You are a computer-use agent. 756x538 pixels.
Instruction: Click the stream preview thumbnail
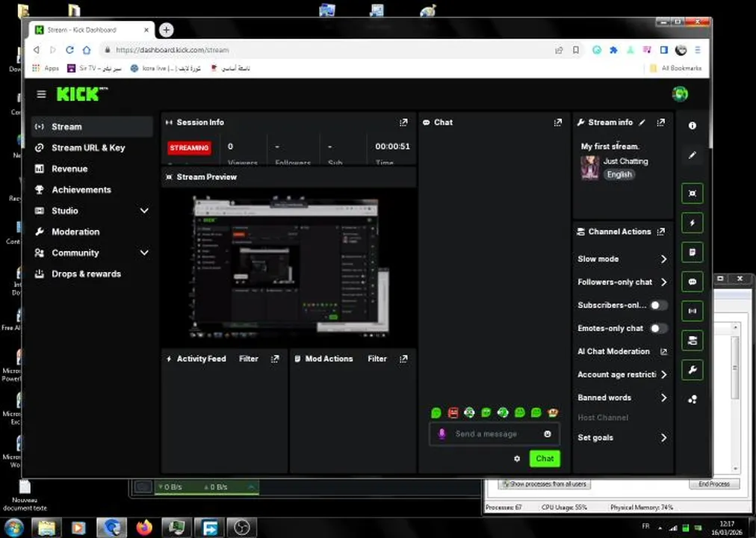coord(290,267)
